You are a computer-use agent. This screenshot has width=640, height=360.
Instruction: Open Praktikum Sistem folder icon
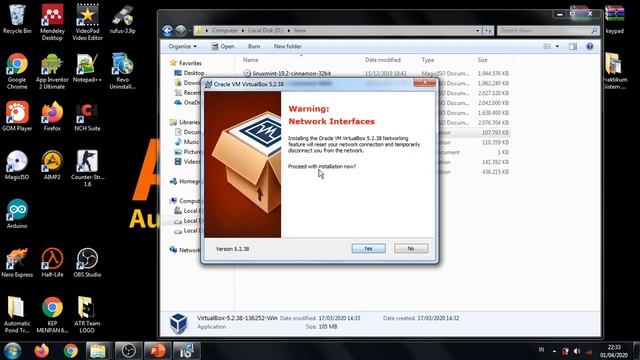click(x=615, y=71)
